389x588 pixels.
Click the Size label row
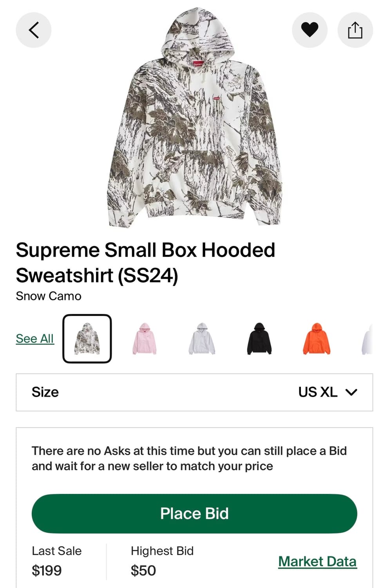pyautogui.click(x=194, y=392)
